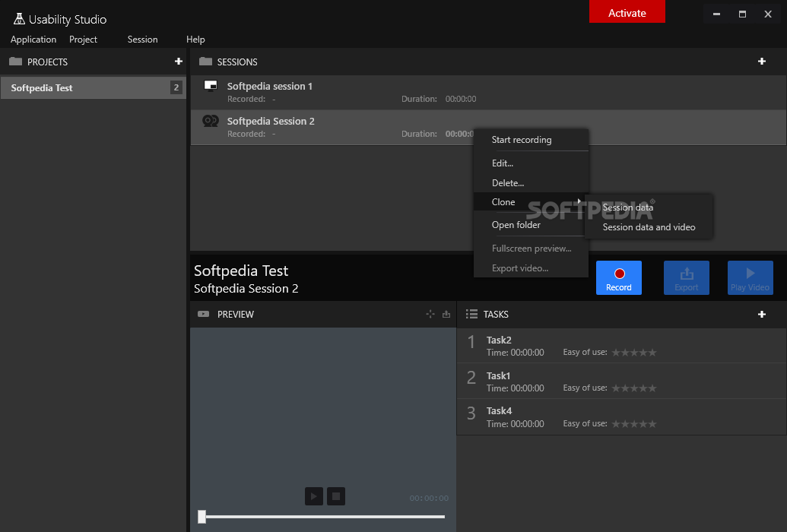This screenshot has width=787, height=532.
Task: Select Softpedia Session 2 row
Action: click(488, 128)
